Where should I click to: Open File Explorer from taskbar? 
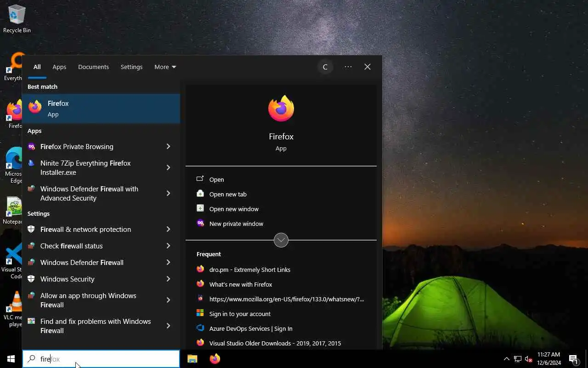[192, 359]
